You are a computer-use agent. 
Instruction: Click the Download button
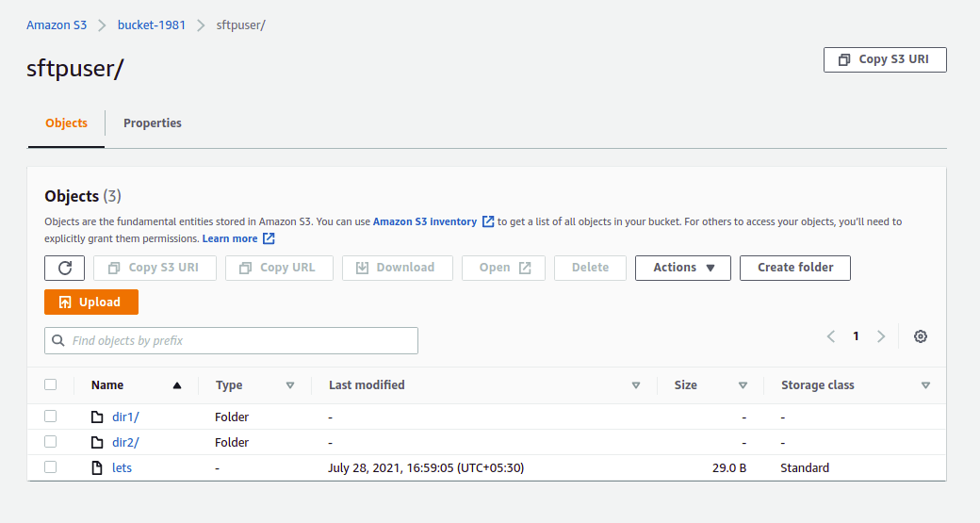[x=398, y=268]
